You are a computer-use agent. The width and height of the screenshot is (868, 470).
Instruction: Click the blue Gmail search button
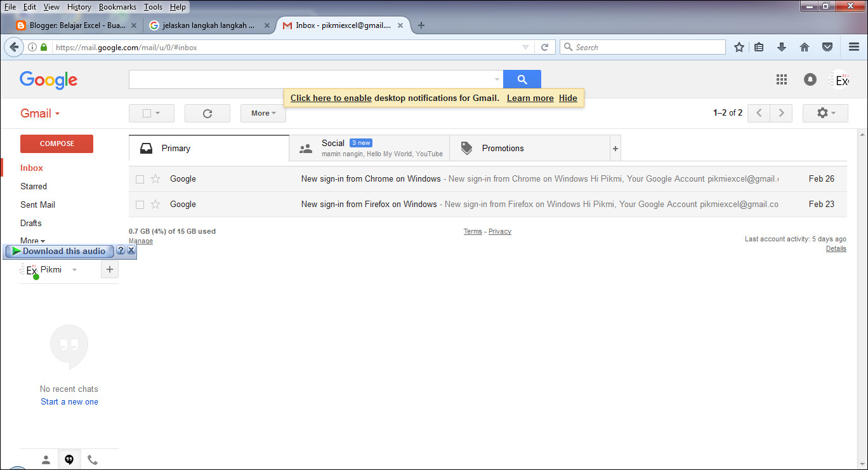[x=522, y=79]
